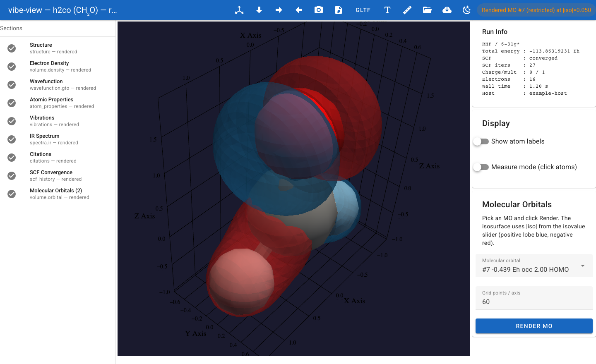Click the SCF iters value 27
This screenshot has width=596, height=364.
point(532,65)
